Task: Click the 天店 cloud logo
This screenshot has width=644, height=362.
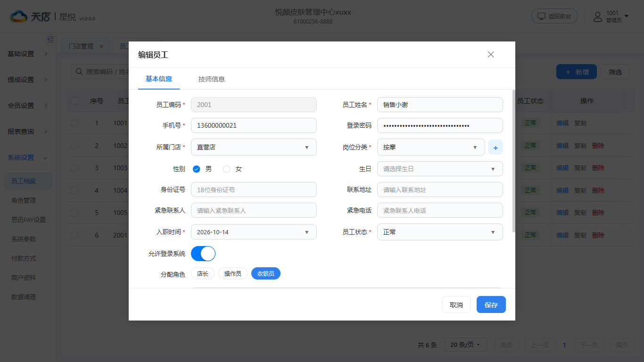Action: [x=19, y=17]
